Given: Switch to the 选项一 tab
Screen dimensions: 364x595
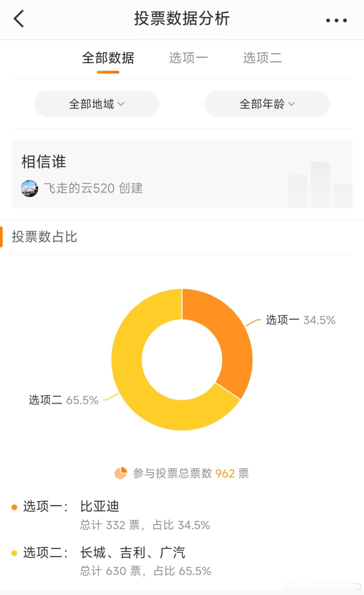Looking at the screenshot, I should 188,58.
